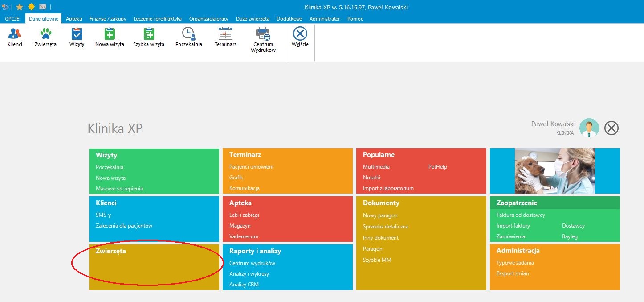
Task: Open Multimedia in the Popularne tile
Action: tap(376, 167)
